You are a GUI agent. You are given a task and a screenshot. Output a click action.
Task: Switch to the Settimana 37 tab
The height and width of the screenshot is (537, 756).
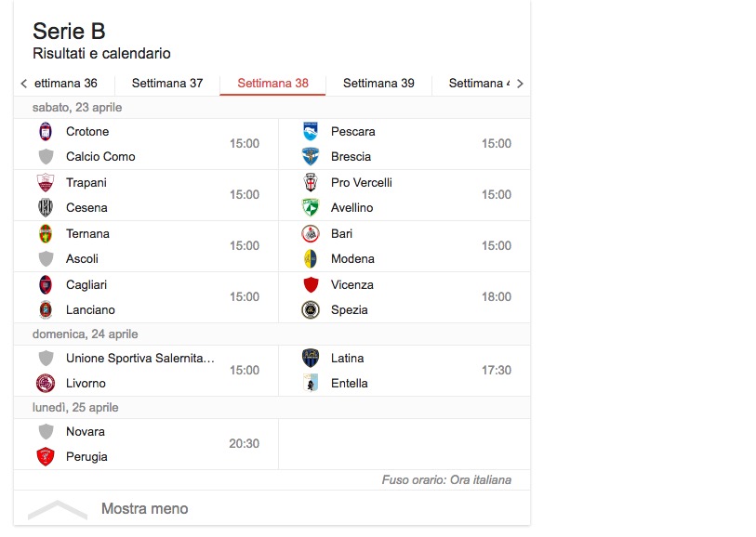pyautogui.click(x=167, y=84)
